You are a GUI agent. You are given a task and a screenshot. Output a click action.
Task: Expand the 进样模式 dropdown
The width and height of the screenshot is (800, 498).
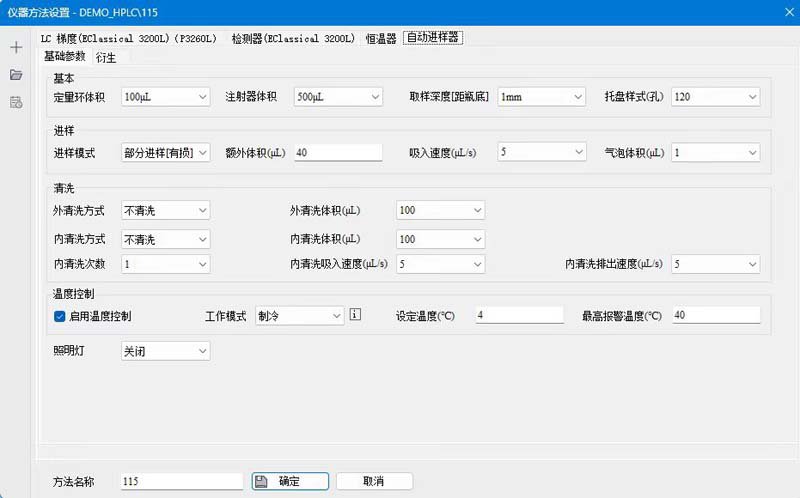click(x=165, y=153)
